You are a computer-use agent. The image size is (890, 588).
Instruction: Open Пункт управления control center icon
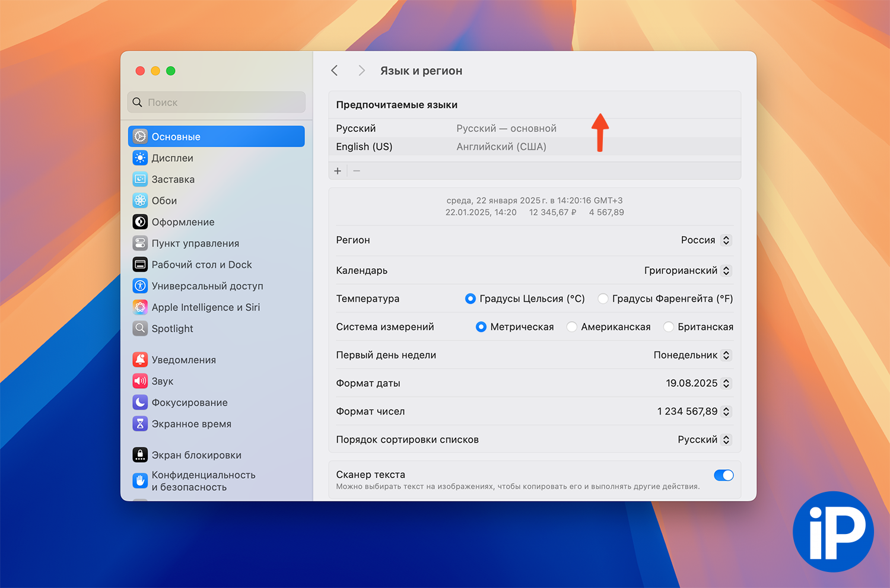coord(140,243)
